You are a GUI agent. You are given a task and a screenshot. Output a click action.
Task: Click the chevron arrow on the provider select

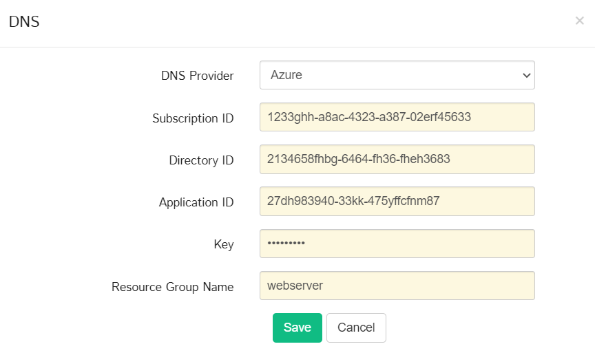coord(527,75)
